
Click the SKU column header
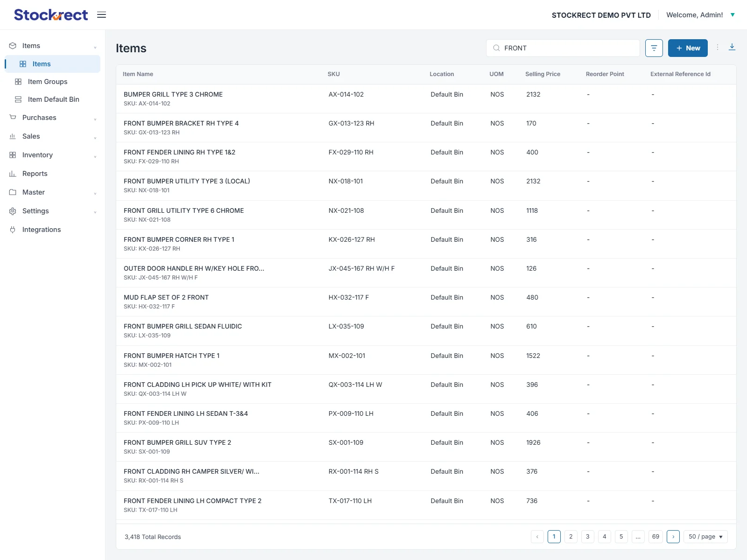click(x=334, y=74)
